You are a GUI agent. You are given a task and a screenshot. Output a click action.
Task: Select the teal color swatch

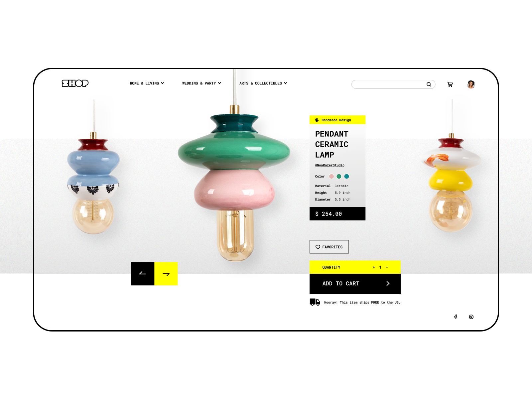(x=346, y=177)
